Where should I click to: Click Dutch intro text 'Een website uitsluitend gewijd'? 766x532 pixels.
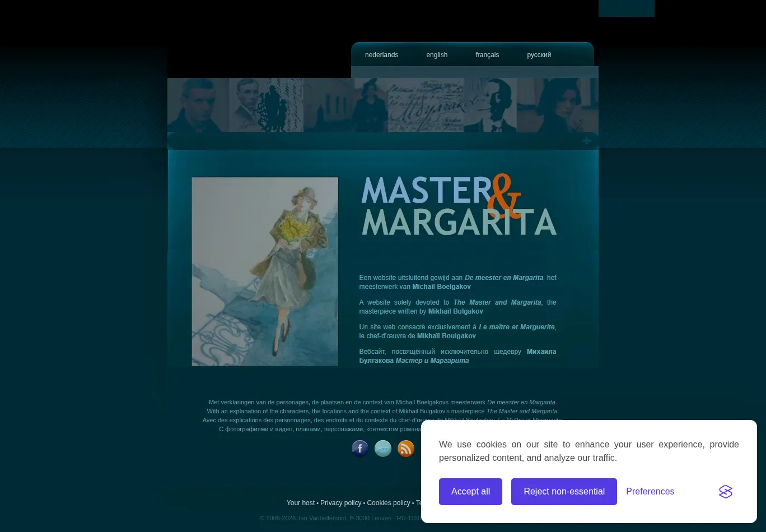pyautogui.click(x=457, y=282)
